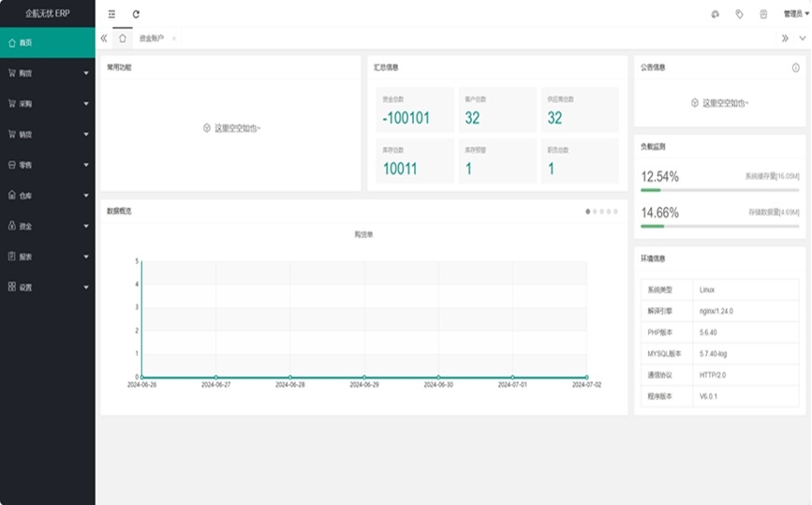This screenshot has width=812, height=505.
Task: Click the 2024-06-29 chart data point
Action: [x=364, y=377]
